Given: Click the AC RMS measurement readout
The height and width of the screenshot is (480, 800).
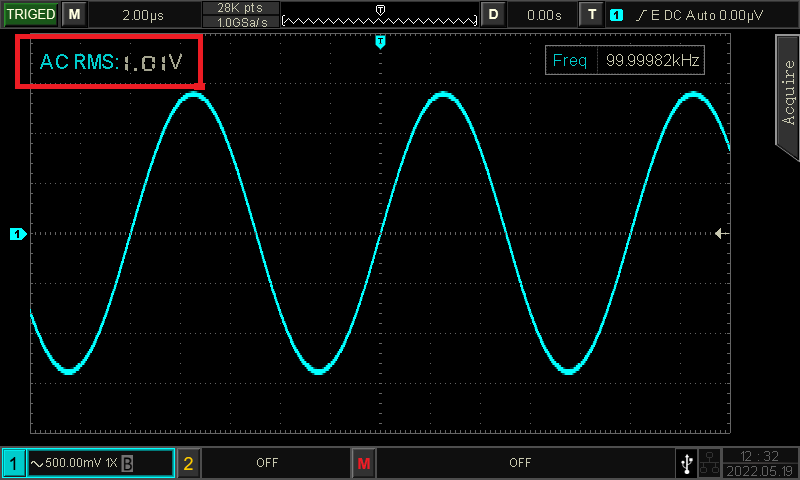Looking at the screenshot, I should tap(110, 62).
